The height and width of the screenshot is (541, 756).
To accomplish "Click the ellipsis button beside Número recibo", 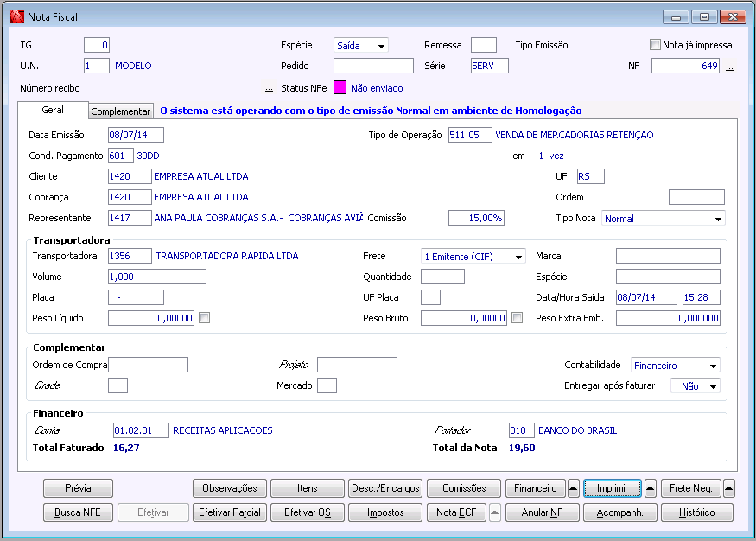I will click(x=269, y=88).
